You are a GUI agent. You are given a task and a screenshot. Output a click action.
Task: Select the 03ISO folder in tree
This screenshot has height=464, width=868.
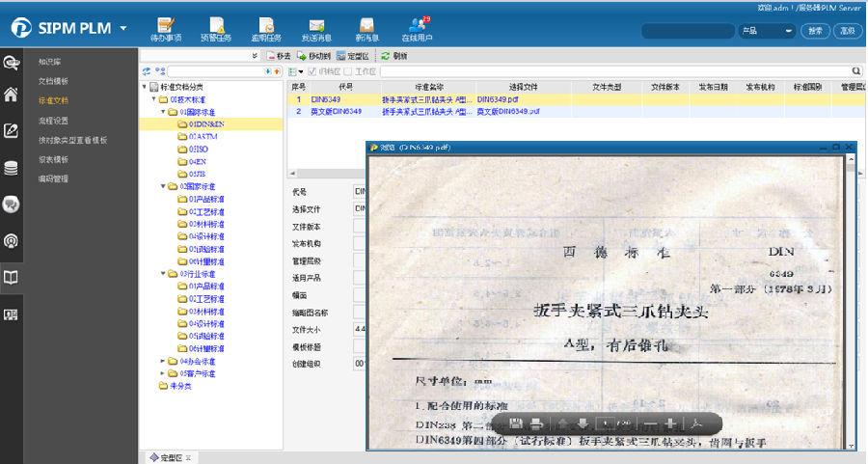pos(193,149)
